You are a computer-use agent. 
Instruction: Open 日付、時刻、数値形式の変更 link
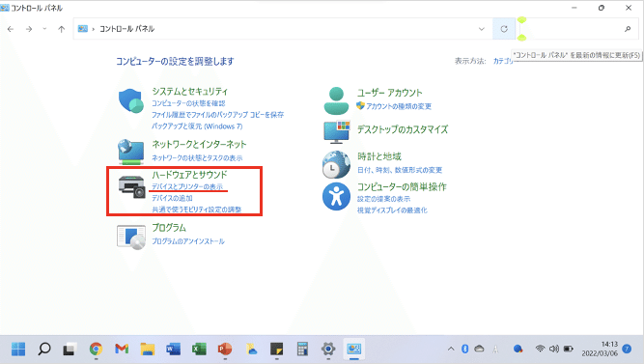[400, 170]
